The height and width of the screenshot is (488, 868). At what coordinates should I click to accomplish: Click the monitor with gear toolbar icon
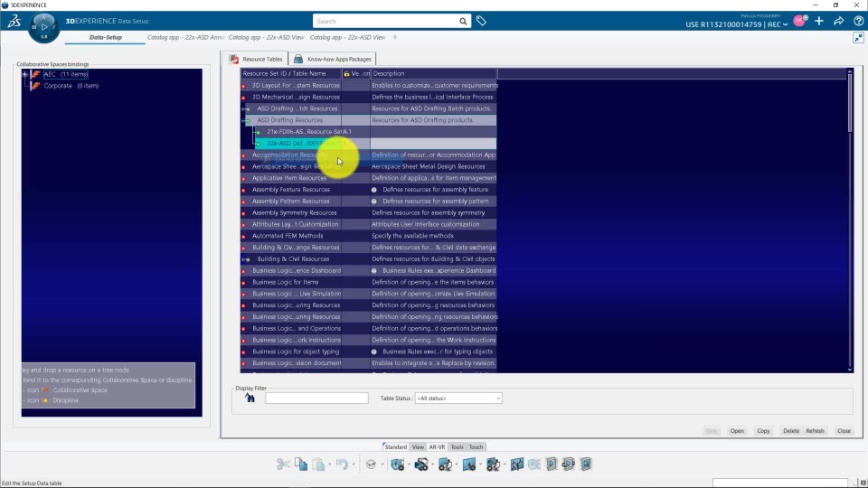(x=445, y=464)
